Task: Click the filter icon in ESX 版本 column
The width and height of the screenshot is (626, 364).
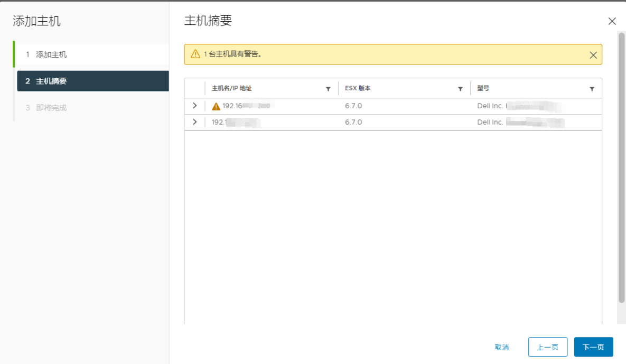Action: tap(460, 89)
